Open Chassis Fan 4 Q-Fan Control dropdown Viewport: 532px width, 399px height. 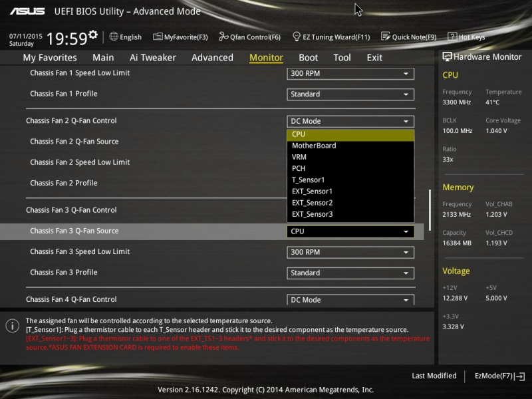(350, 300)
